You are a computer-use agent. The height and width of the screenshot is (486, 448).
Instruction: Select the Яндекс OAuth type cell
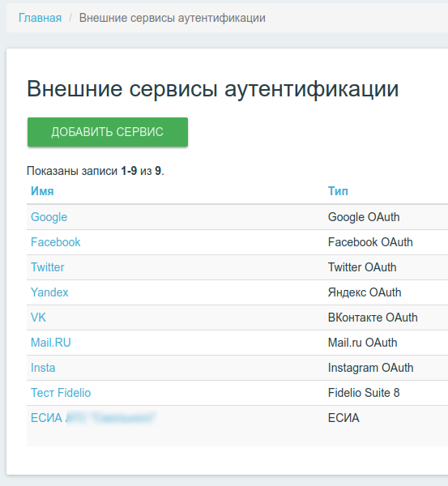[x=365, y=292]
